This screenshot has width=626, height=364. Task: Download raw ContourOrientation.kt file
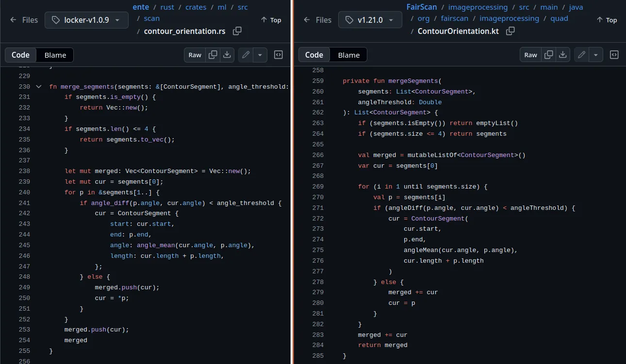pyautogui.click(x=562, y=55)
